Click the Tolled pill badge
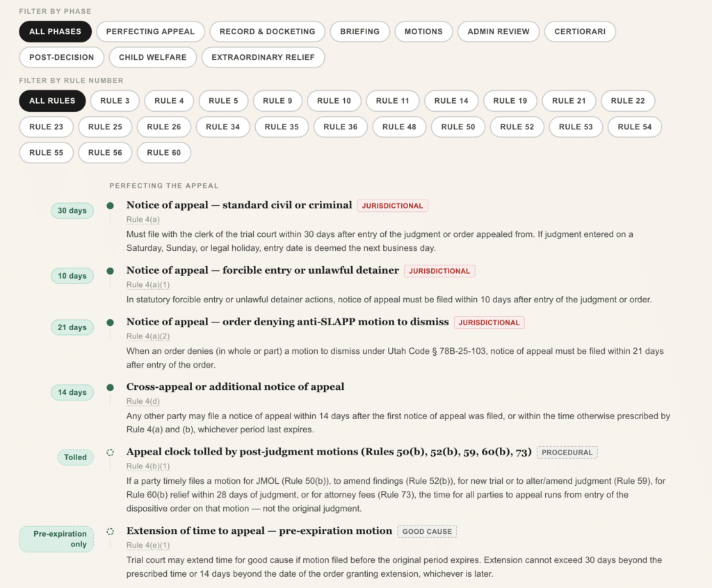The height and width of the screenshot is (588, 712). 74,457
